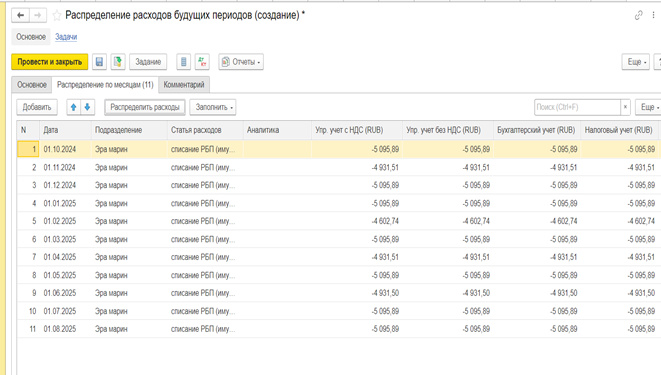Click Упр. учет с НДС value in row 8
The image size is (661, 375).
357,275
